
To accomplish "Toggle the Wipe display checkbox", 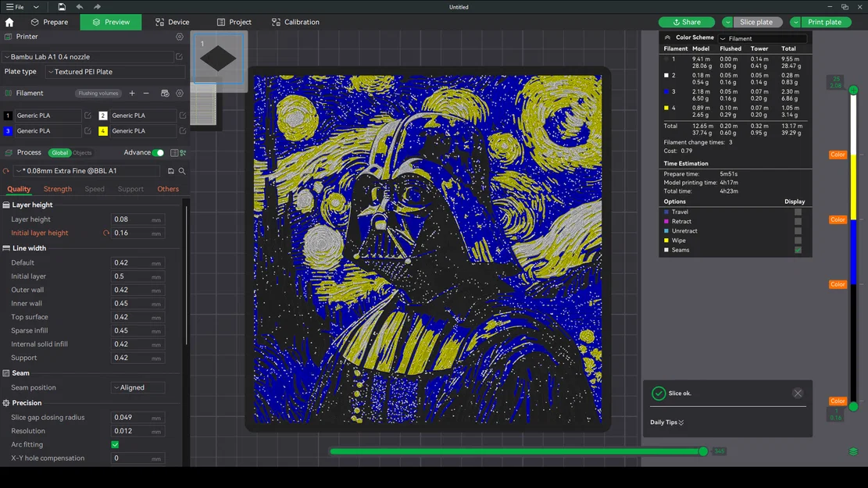I will tap(798, 240).
